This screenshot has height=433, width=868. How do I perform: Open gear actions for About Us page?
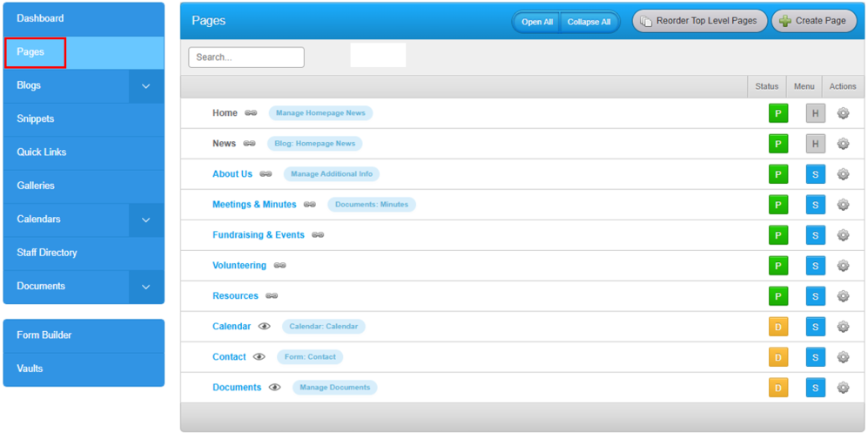[x=843, y=174]
